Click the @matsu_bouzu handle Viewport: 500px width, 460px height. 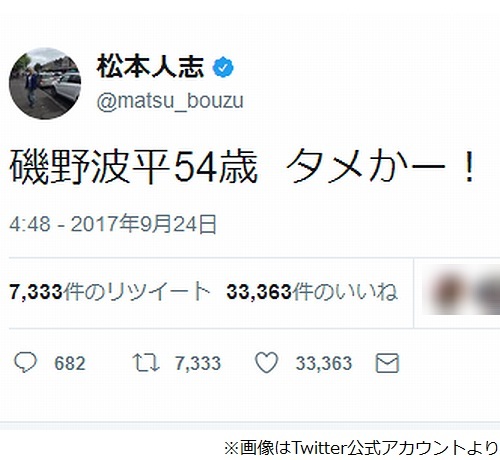click(x=170, y=101)
